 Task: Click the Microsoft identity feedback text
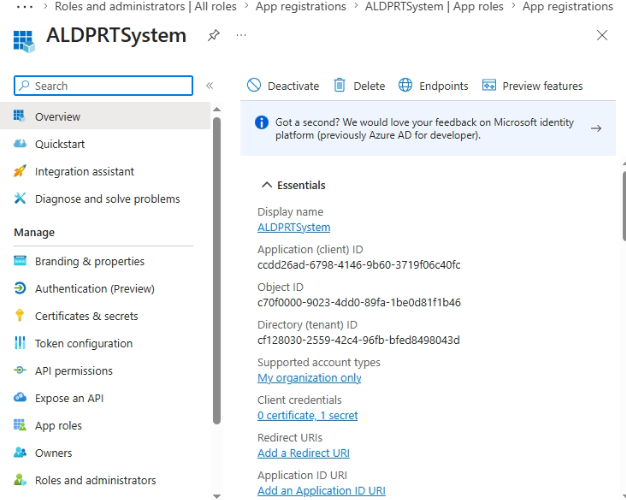point(424,129)
